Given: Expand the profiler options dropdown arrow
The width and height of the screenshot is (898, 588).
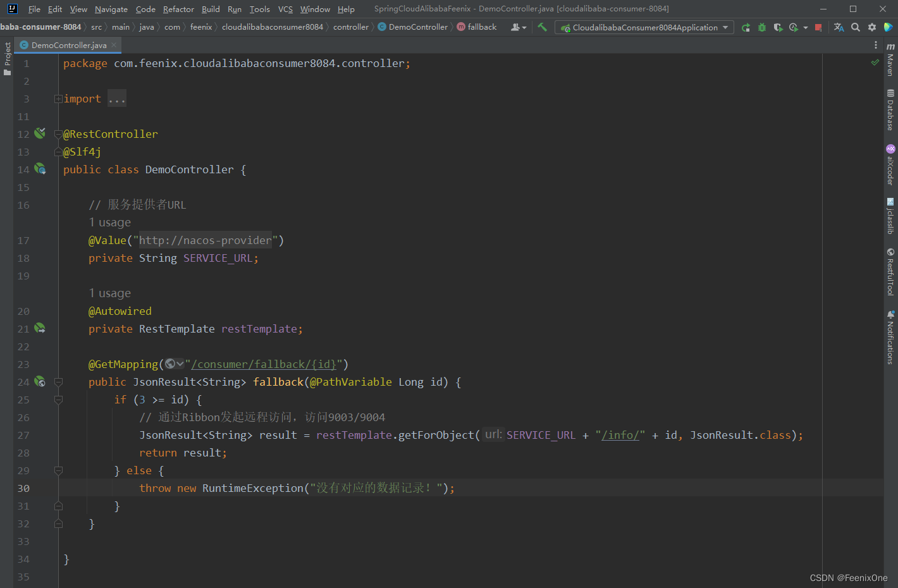Looking at the screenshot, I should point(805,27).
